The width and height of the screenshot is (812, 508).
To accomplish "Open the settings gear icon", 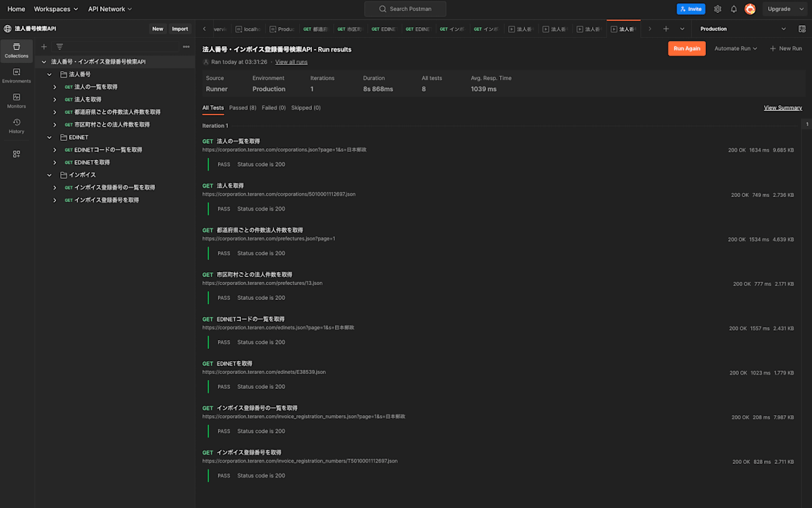I will (717, 9).
